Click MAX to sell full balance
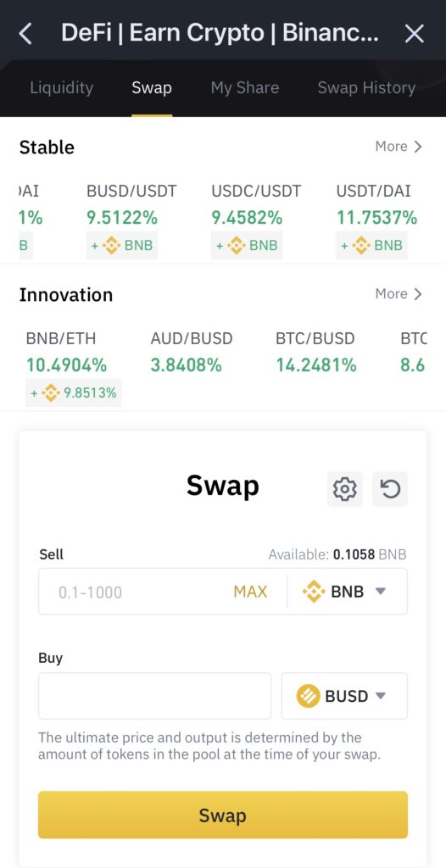This screenshot has width=446, height=868. (x=250, y=592)
